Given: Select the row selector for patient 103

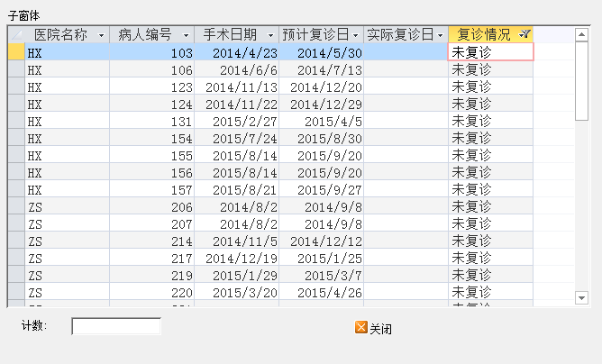Looking at the screenshot, I should (15, 53).
